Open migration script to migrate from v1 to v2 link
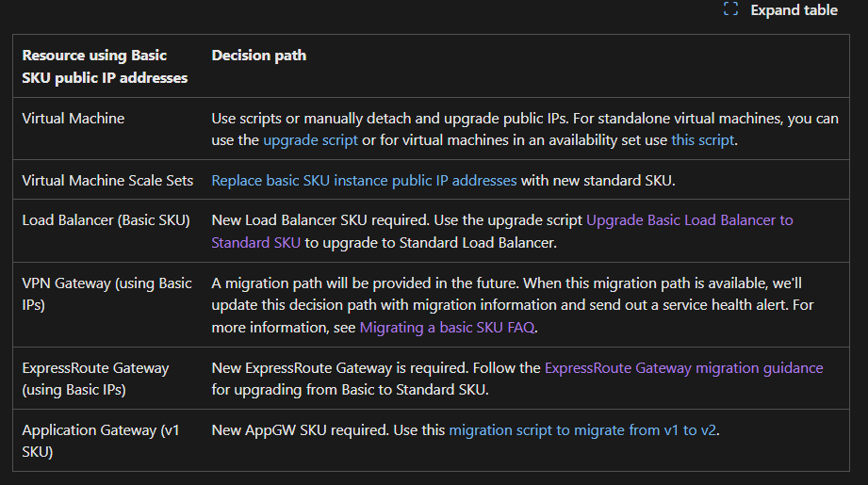The width and height of the screenshot is (868, 485). pos(582,429)
